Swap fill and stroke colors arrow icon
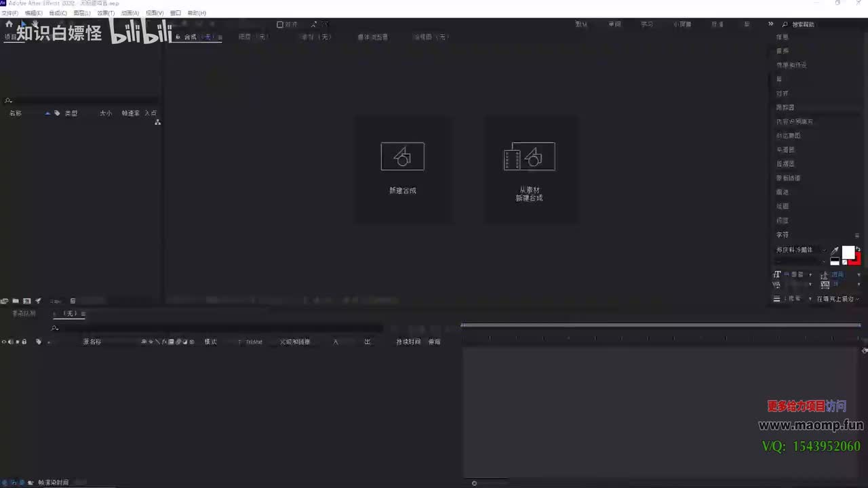 coord(858,249)
